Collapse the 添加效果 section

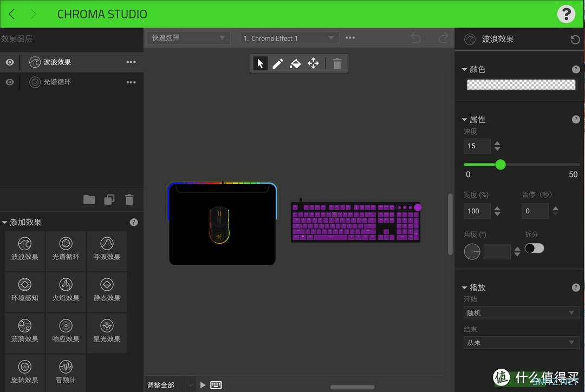4,223
